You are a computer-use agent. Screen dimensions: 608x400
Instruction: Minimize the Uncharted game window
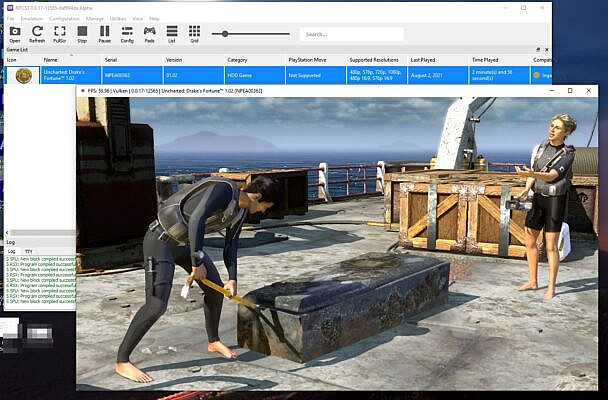(552, 91)
